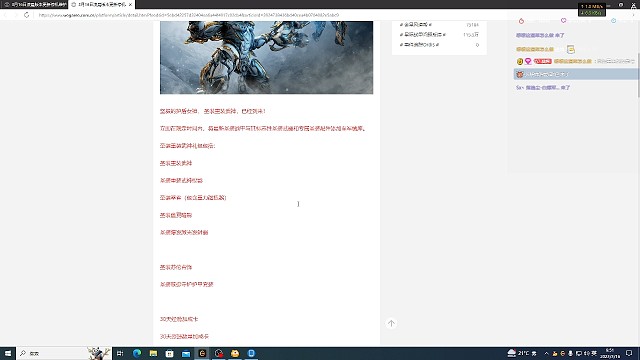Screen dimensions: 640x360
Task: Click the panda image in the search box
Action: pyautogui.click(x=98, y=353)
